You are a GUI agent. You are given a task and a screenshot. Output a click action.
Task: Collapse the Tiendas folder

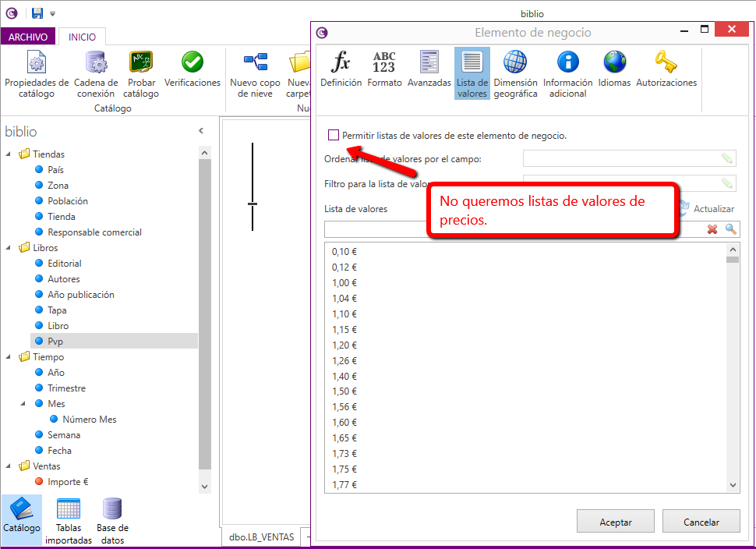pyautogui.click(x=9, y=154)
